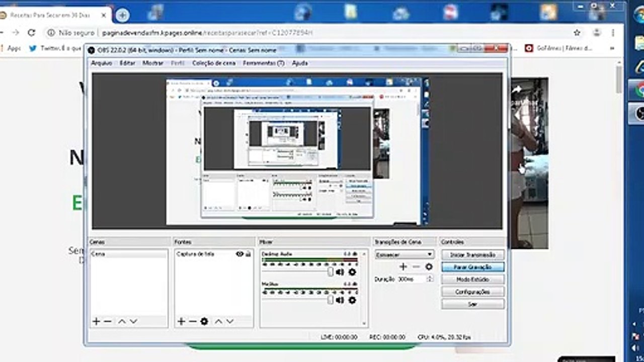Open transition properties gear under Transições de Cena
Viewport: 644px width, 362px height.
tap(429, 267)
